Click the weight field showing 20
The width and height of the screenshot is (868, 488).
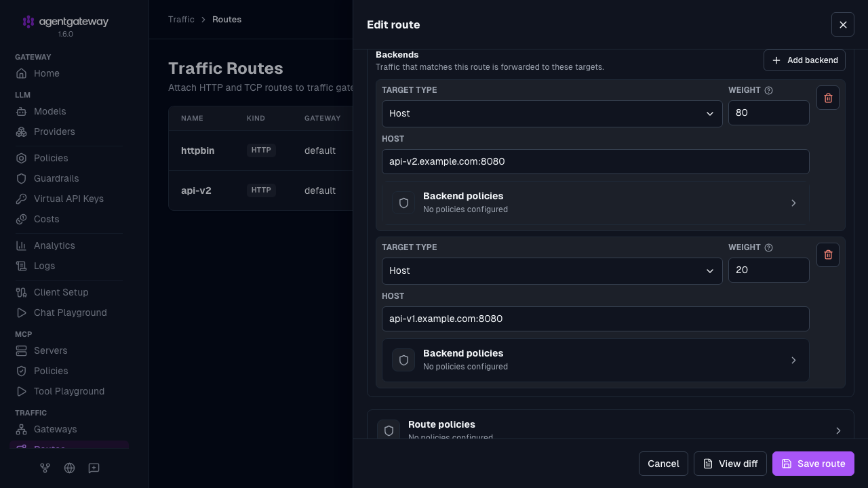(768, 270)
